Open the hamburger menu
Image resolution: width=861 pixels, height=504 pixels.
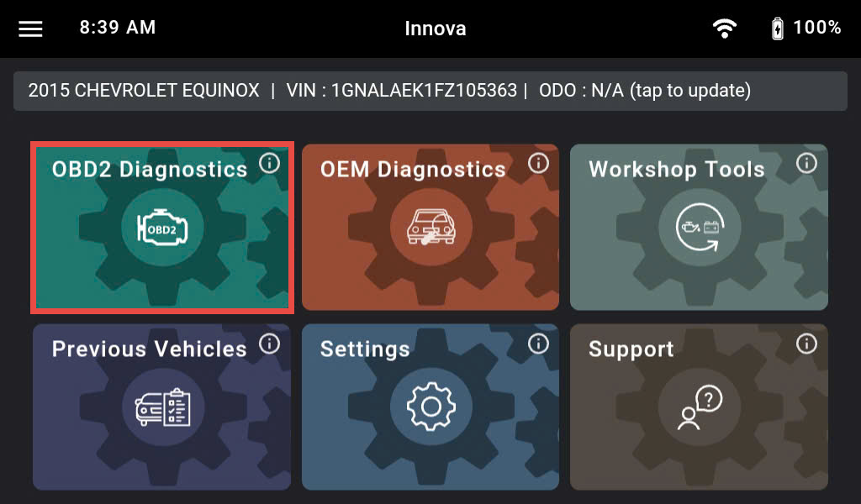[31, 29]
